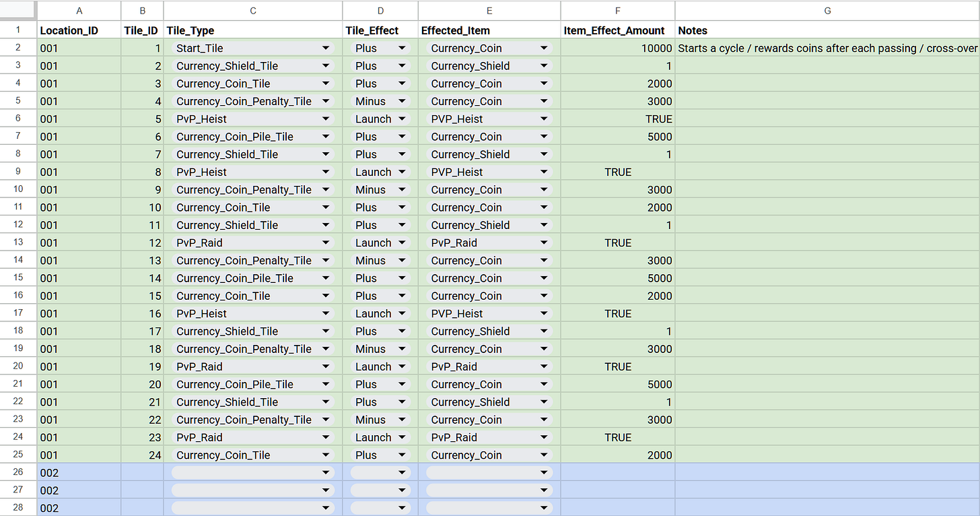Select column A header
Image resolution: width=980 pixels, height=516 pixels.
pos(79,11)
